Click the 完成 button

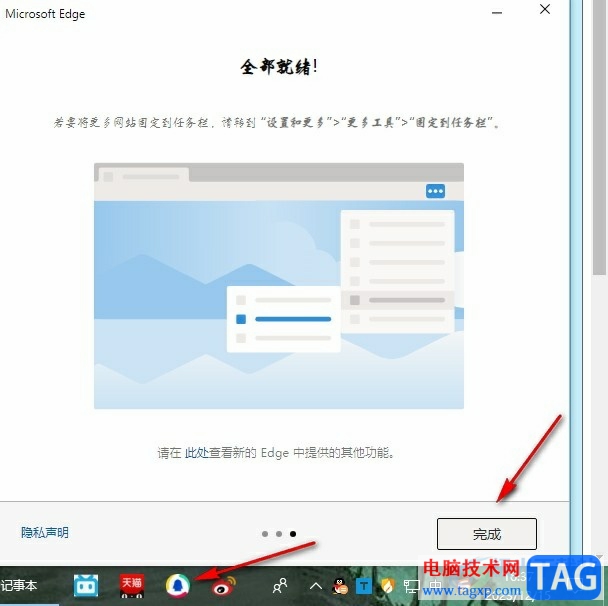click(x=487, y=534)
